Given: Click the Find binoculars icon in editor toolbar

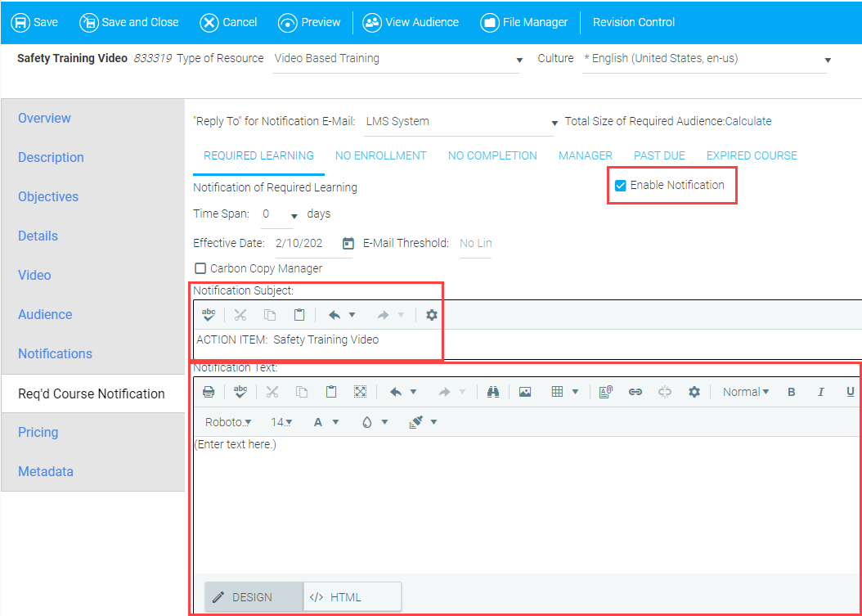Looking at the screenshot, I should 493,392.
